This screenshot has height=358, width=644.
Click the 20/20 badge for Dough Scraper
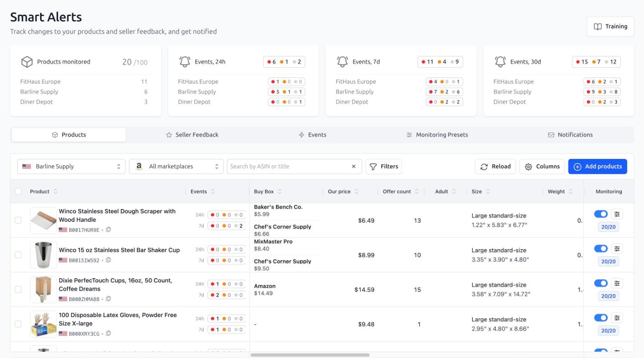click(608, 227)
